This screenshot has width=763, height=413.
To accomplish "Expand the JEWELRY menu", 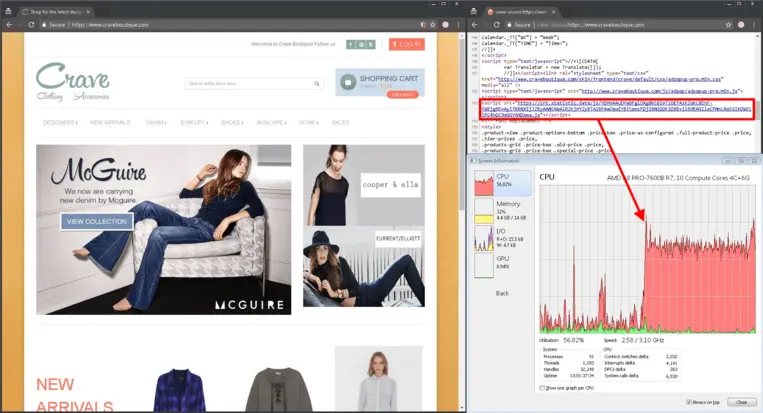I will click(x=194, y=123).
